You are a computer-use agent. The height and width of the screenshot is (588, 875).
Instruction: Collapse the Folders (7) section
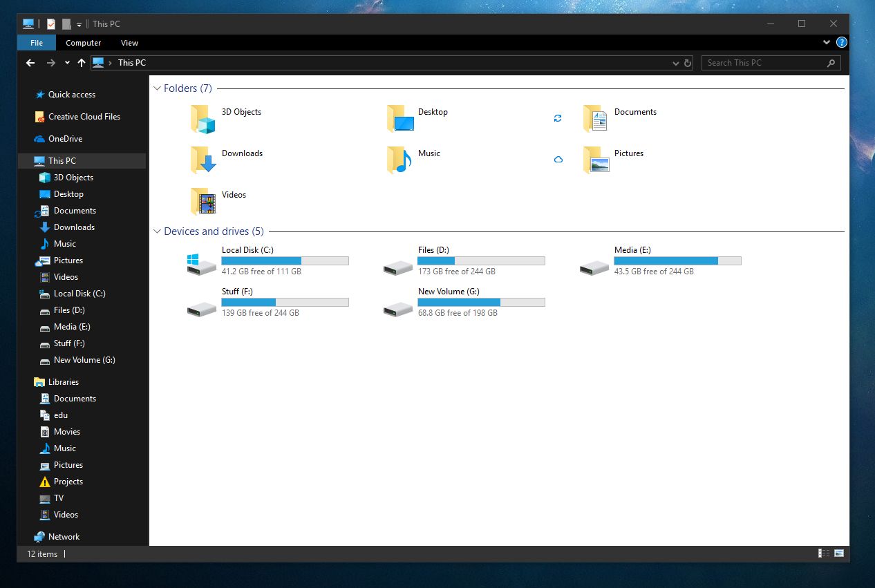159,88
